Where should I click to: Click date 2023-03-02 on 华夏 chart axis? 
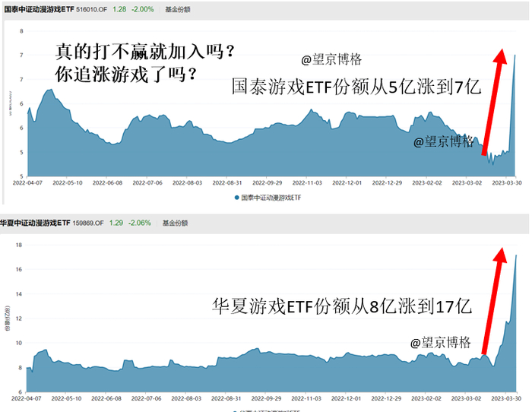point(466,398)
